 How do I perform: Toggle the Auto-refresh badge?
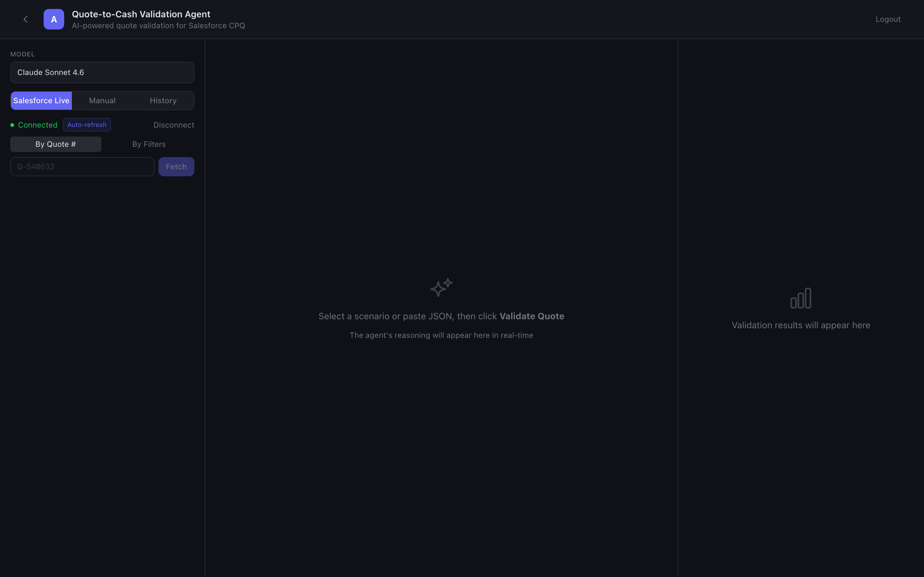tap(86, 124)
